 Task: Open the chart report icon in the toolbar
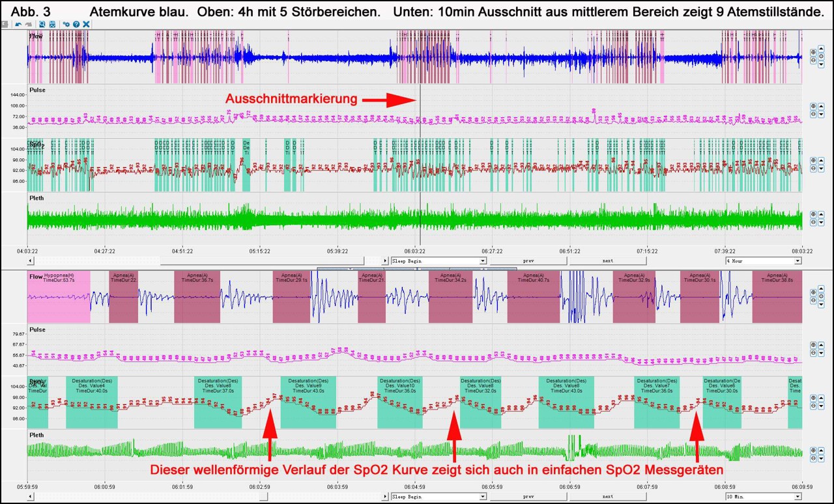pos(52,24)
